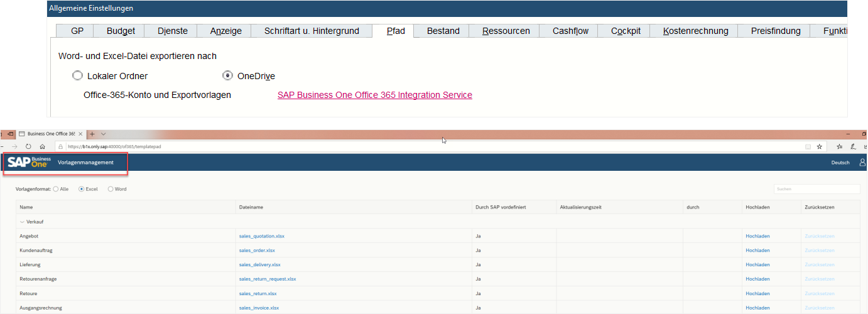
Task: Minimize the browser window
Action: pyautogui.click(x=848, y=134)
